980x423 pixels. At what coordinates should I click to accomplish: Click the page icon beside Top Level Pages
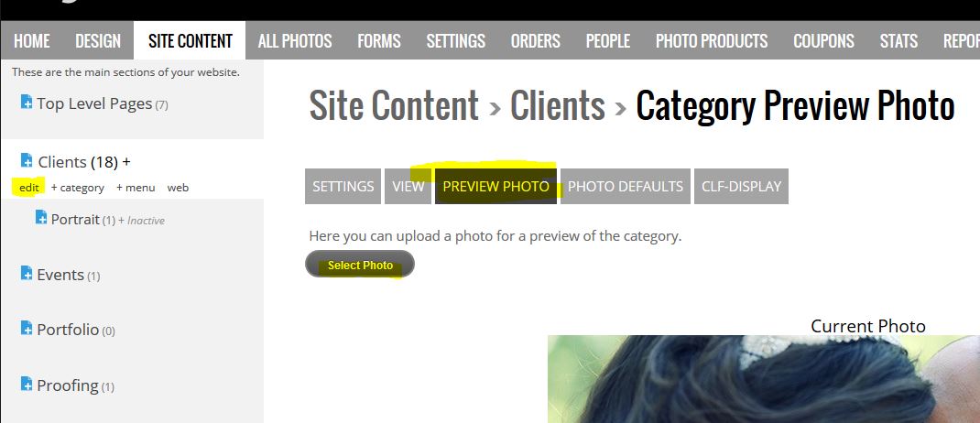27,102
